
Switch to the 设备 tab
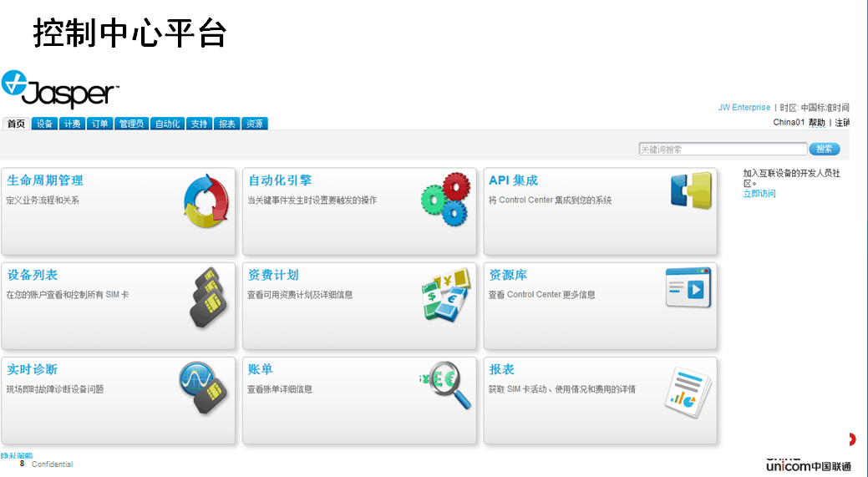click(x=44, y=124)
